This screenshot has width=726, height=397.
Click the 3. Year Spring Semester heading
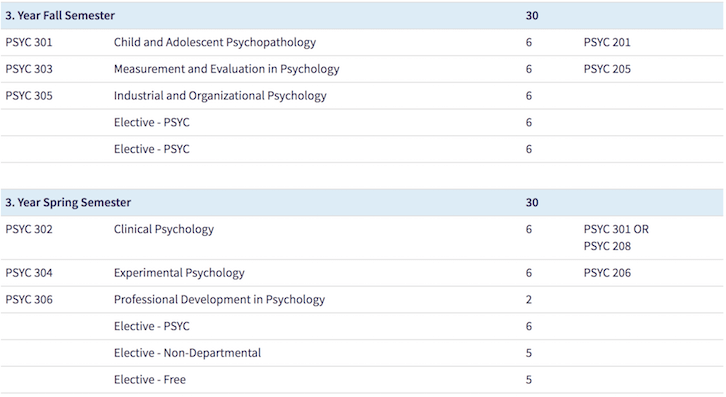pyautogui.click(x=68, y=202)
